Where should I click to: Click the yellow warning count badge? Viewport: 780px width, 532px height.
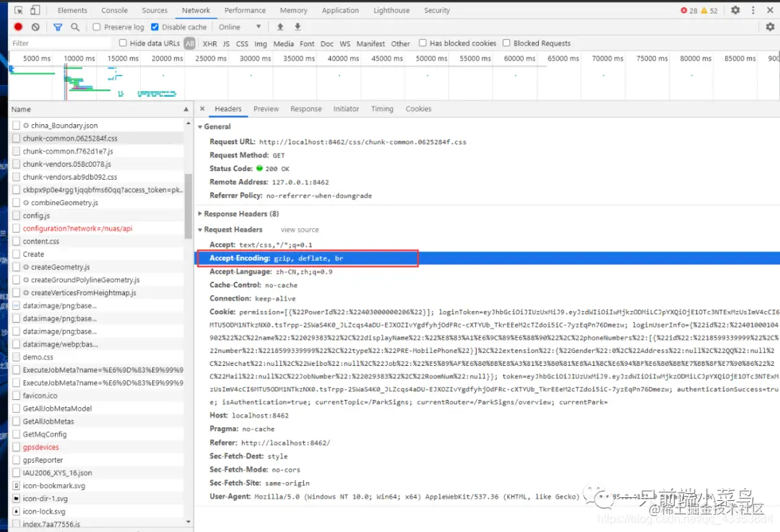(x=709, y=10)
